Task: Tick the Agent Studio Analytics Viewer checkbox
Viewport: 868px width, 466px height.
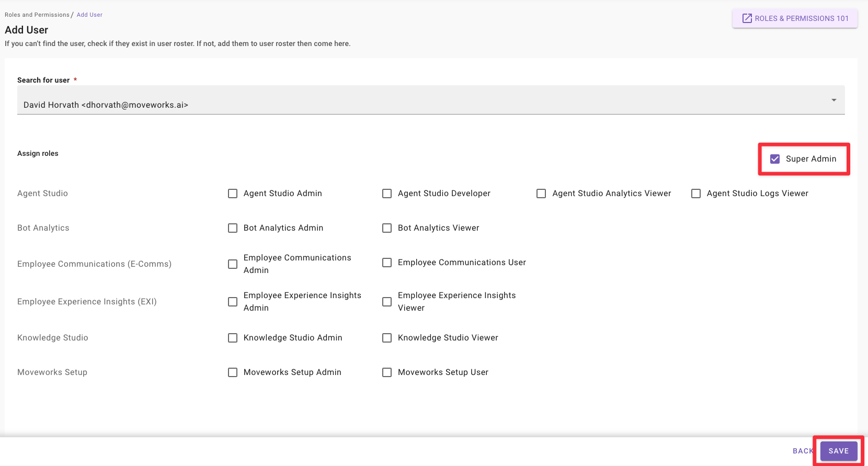Action: tap(541, 194)
